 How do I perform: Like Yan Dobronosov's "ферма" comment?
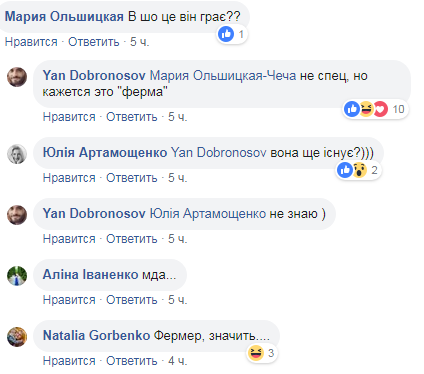coord(69,117)
